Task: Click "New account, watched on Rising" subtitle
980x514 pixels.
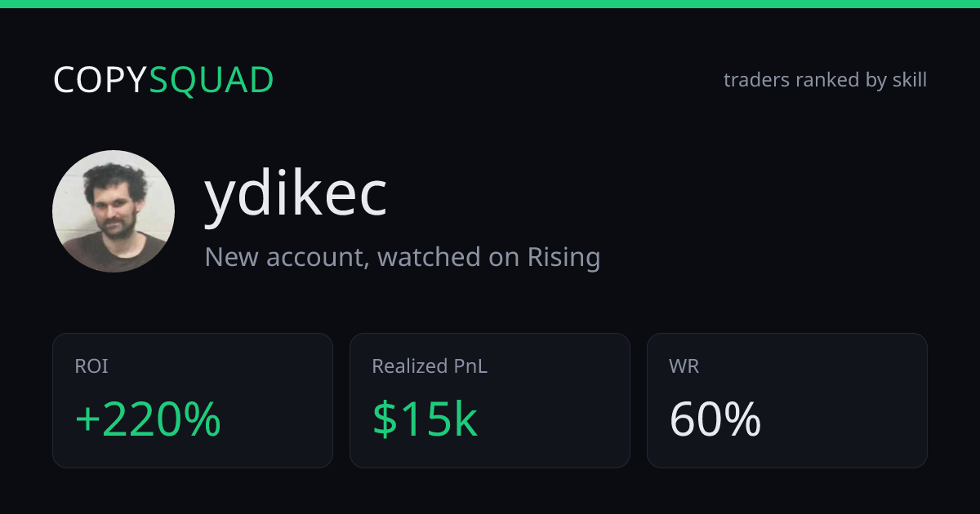Action: click(x=403, y=257)
